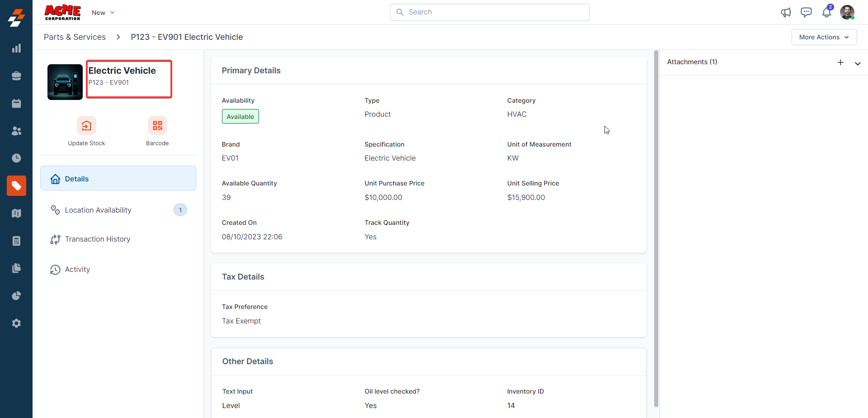Open the New dropdown menu
Image resolution: width=868 pixels, height=418 pixels.
pos(103,13)
